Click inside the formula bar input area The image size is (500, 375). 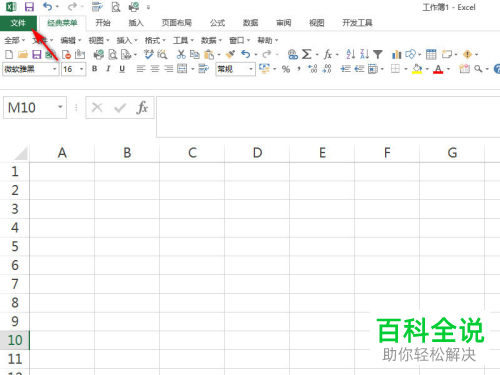328,117
